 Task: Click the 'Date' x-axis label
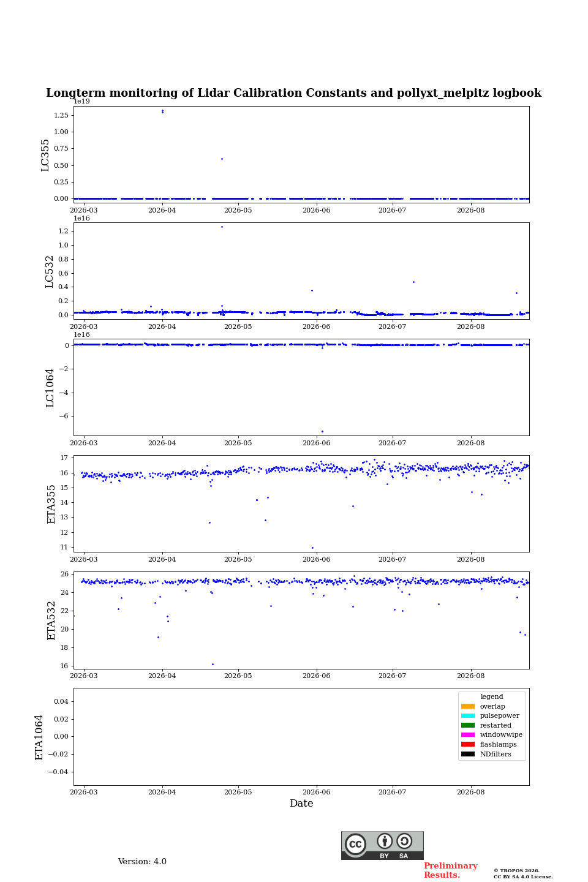tap(301, 804)
